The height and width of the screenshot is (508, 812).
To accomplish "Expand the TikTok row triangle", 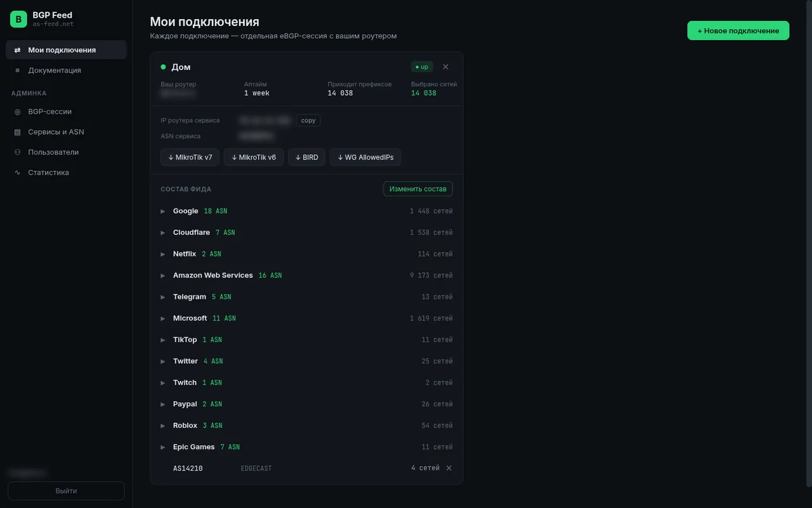I will coord(163,340).
